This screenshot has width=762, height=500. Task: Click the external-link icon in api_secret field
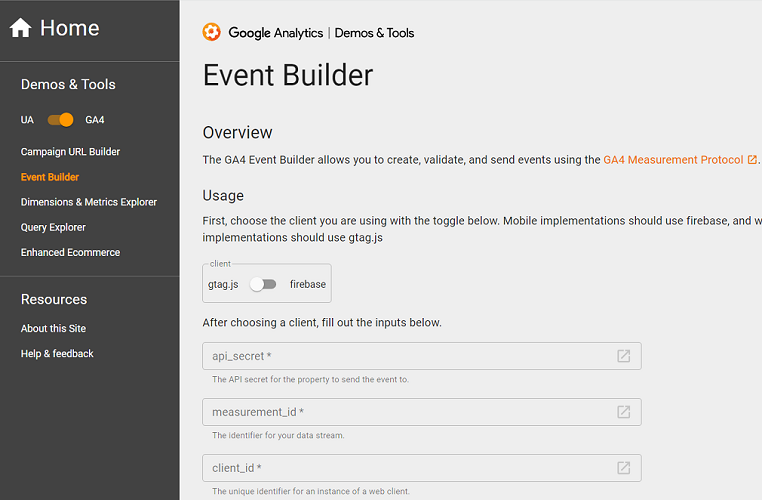point(623,356)
